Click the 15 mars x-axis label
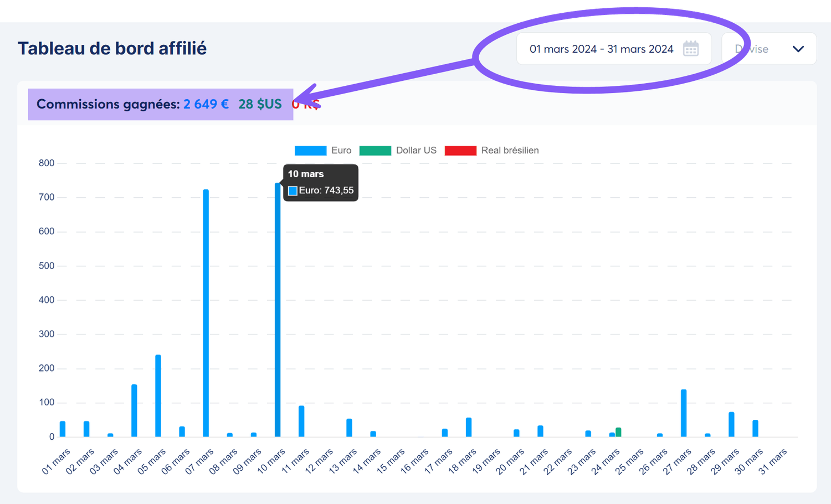The width and height of the screenshot is (831, 504). point(391,461)
